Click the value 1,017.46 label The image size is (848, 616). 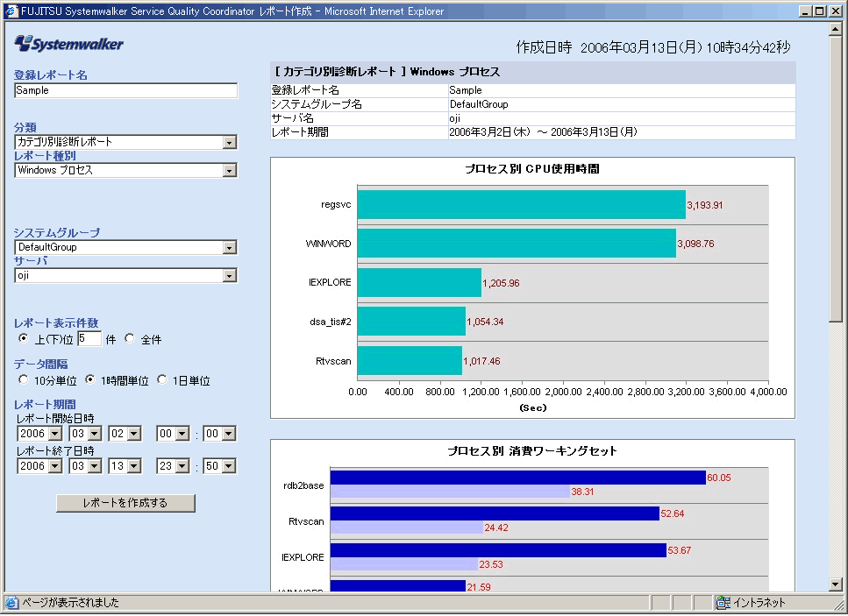[x=481, y=361]
